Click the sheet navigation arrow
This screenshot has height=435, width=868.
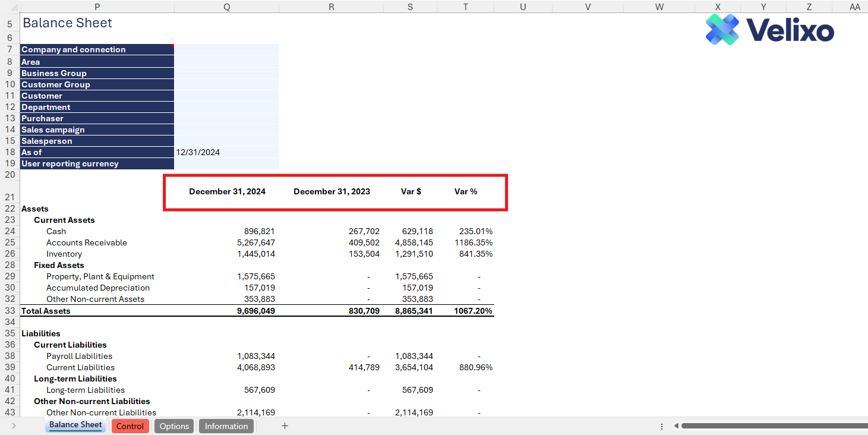[14, 426]
